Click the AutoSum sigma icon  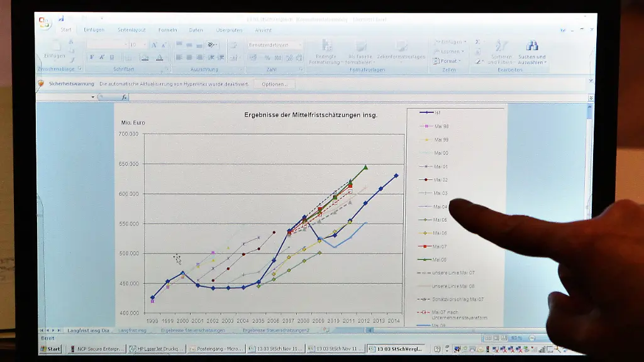coord(478,42)
